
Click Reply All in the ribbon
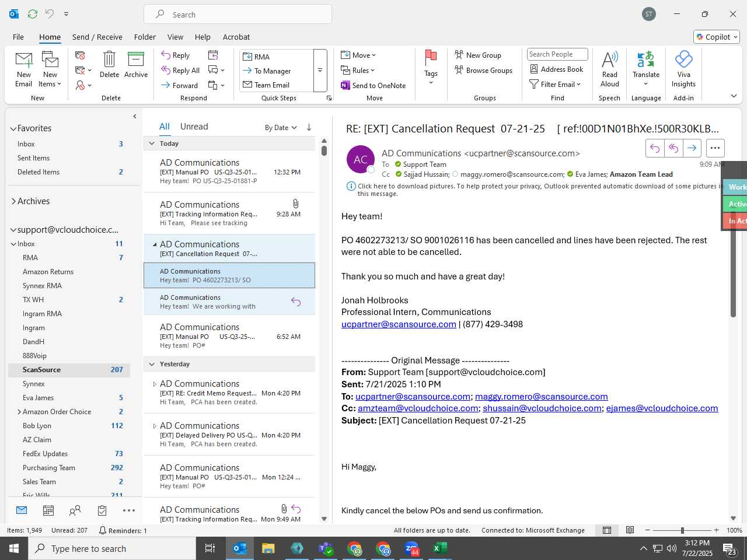[x=180, y=70]
